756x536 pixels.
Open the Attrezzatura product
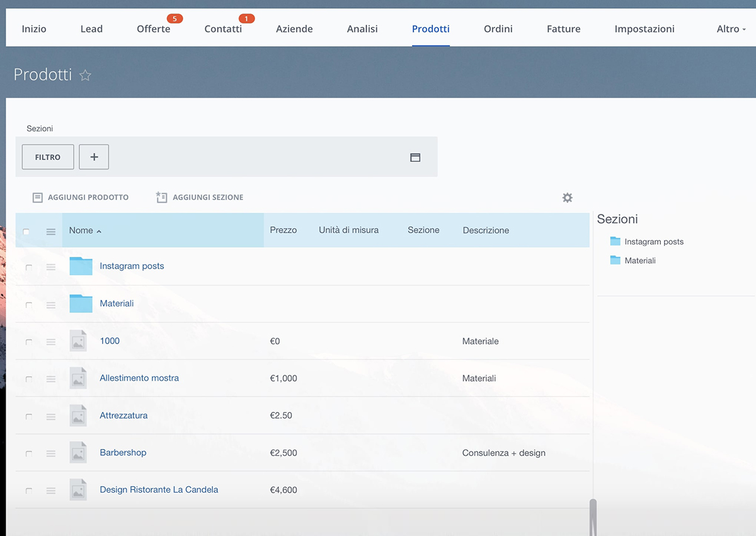click(123, 415)
